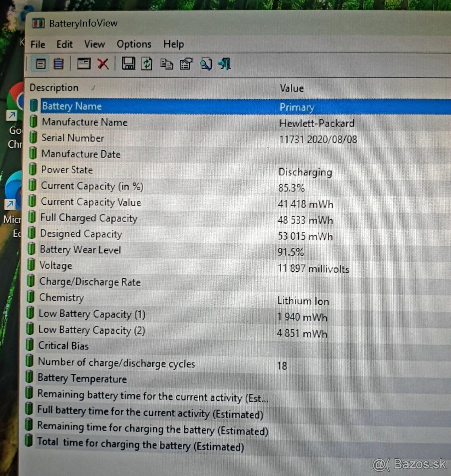Open the Find magnifier icon
This screenshot has width=451, height=476.
206,63
